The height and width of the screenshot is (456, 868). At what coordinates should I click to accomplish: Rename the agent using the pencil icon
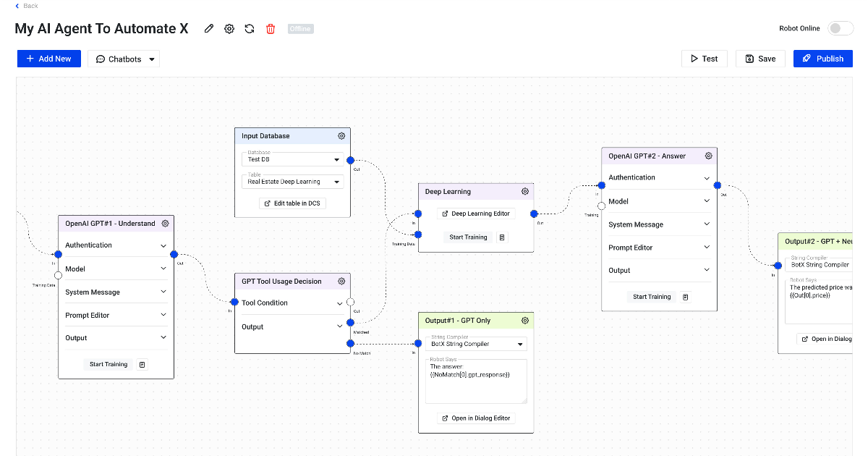(208, 28)
